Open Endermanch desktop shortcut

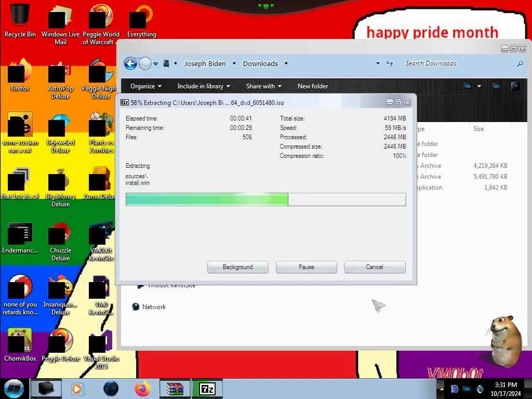[20, 237]
